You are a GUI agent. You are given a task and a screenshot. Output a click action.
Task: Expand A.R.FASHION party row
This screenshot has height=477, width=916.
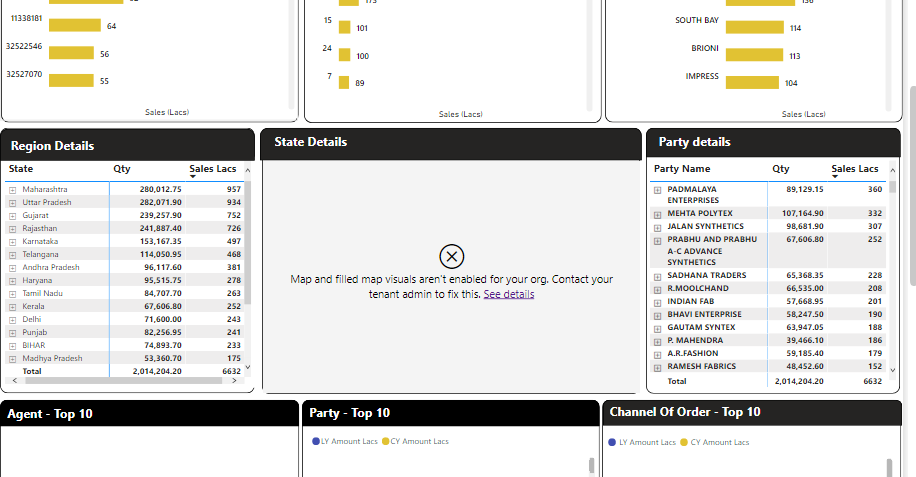point(657,354)
